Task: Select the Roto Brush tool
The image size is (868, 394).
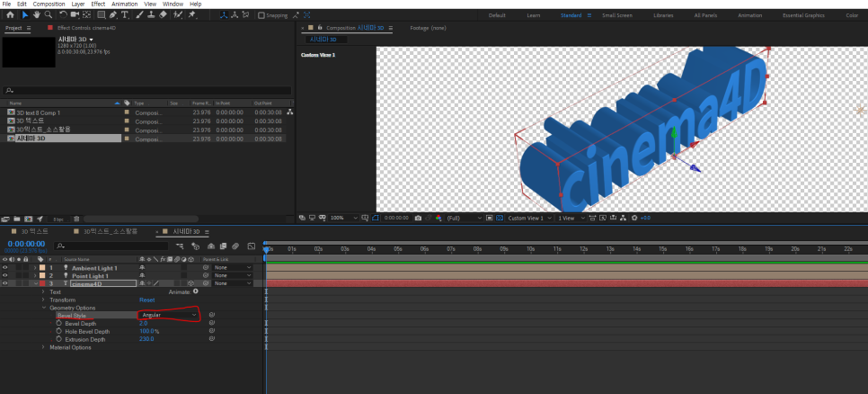Action: 178,15
